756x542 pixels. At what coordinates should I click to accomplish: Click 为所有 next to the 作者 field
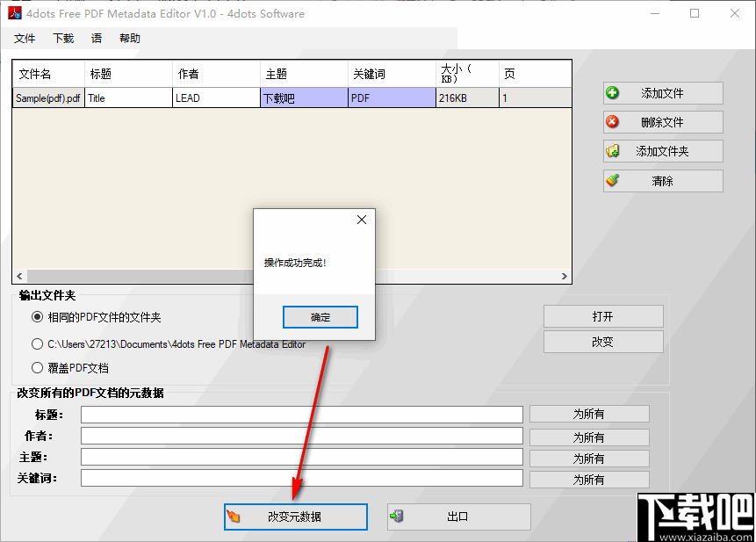coord(588,435)
